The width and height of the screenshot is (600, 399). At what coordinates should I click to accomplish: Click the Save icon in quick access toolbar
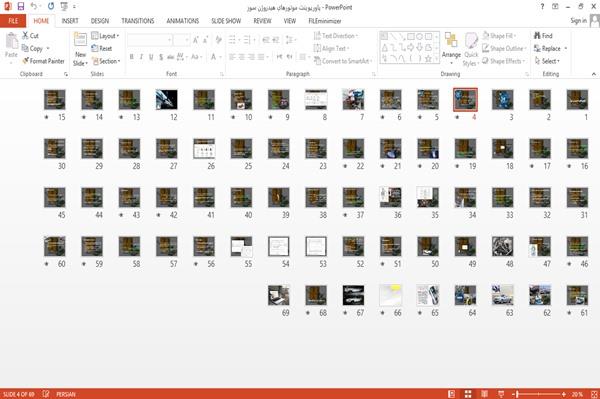[x=21, y=7]
